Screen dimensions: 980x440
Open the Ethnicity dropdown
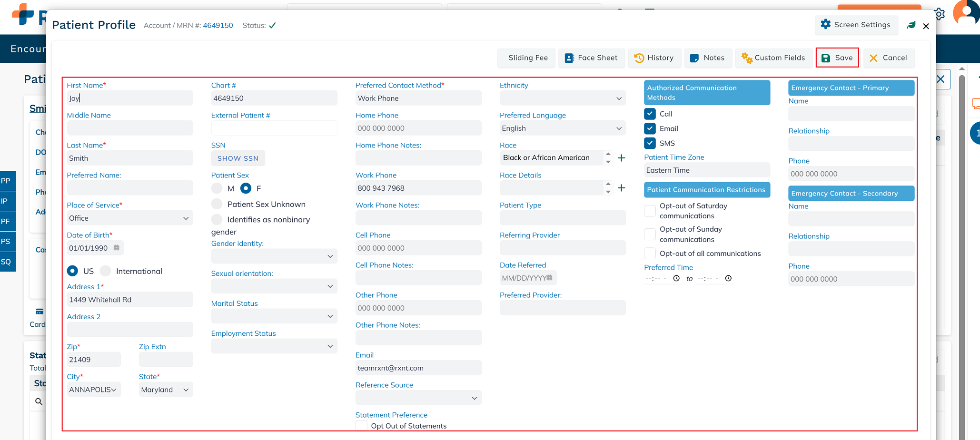pyautogui.click(x=563, y=98)
